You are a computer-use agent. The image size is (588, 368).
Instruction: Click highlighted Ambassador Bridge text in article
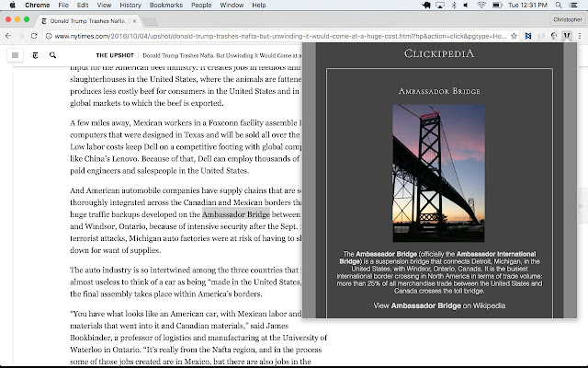236,213
